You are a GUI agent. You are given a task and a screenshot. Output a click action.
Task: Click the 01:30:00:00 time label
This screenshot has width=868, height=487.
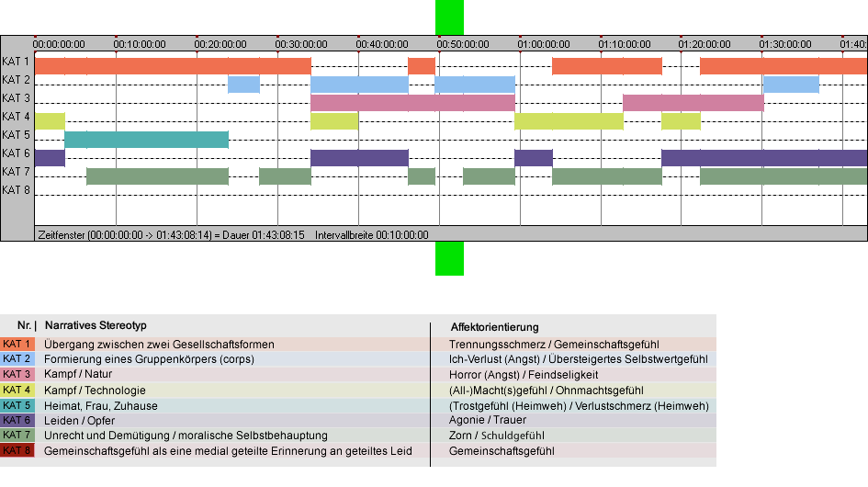point(785,44)
